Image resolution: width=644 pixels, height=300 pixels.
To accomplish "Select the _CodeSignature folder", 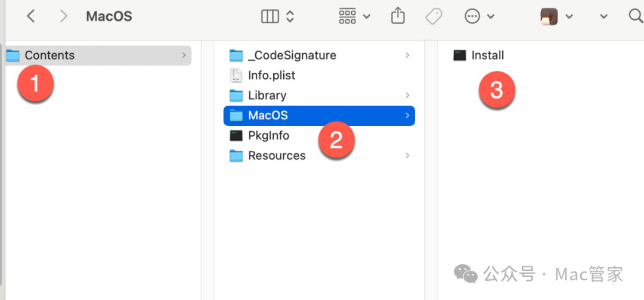I will coord(319,55).
